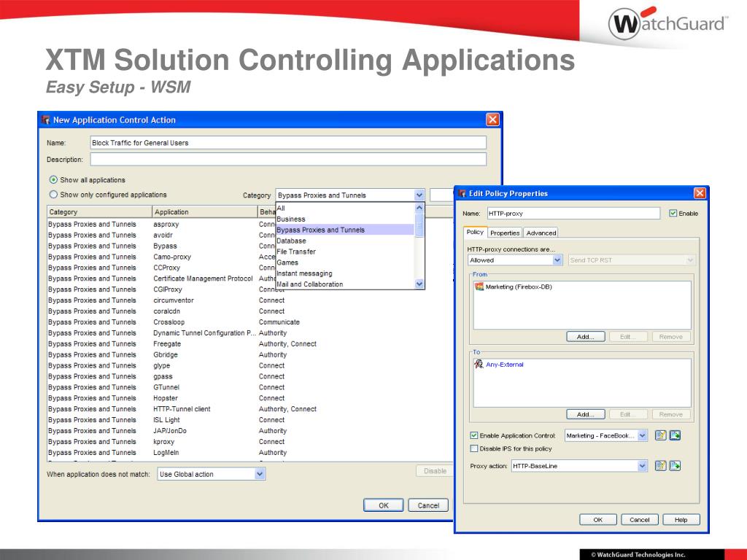The height and width of the screenshot is (560, 747).
Task: Choose Business in category list
Action: (345, 219)
